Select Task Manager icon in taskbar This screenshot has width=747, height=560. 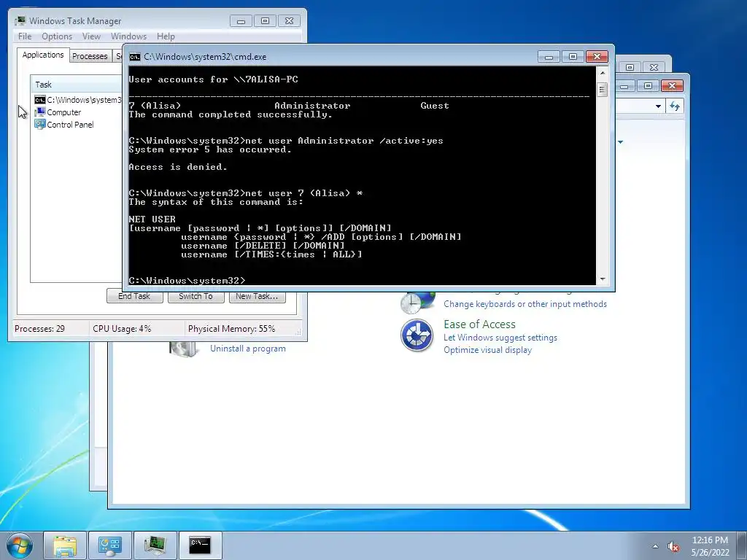155,545
